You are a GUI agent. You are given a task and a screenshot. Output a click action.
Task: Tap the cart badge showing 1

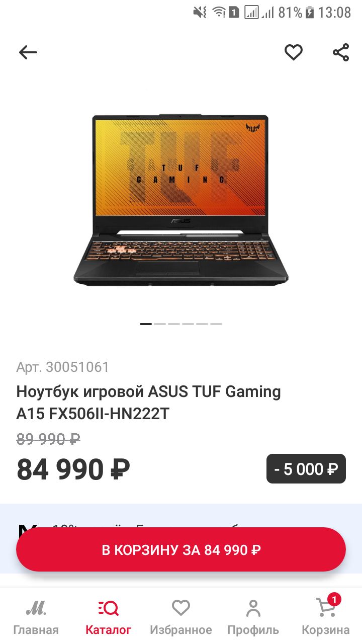tap(334, 599)
